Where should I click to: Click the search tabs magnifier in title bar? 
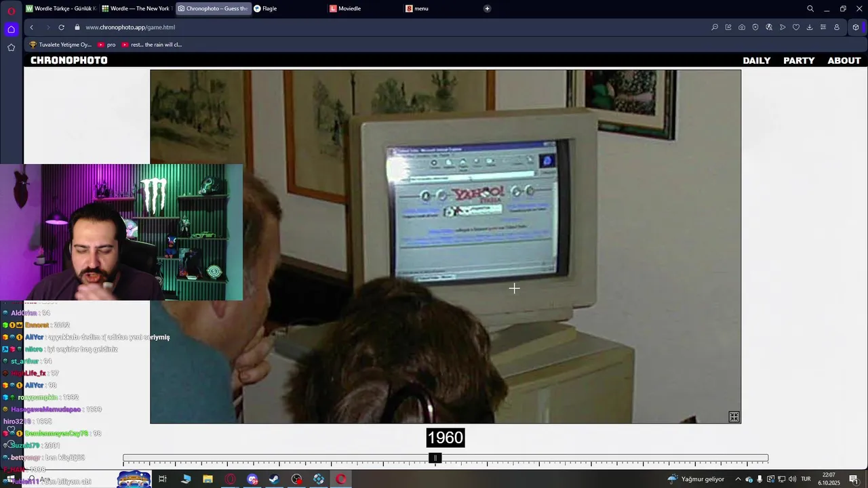coord(810,9)
